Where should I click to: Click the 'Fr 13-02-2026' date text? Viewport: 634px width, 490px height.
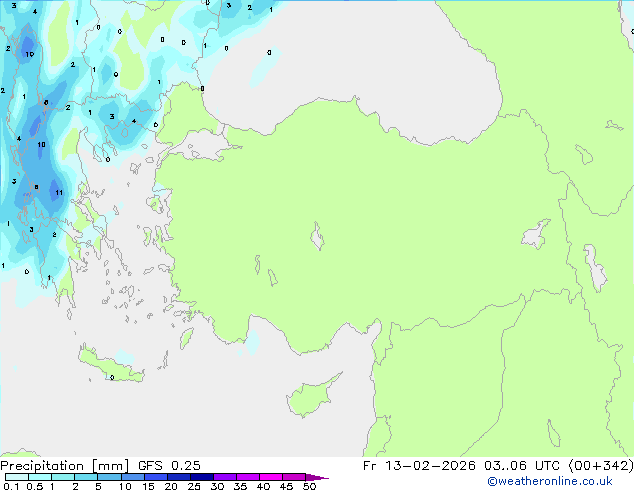419,466
